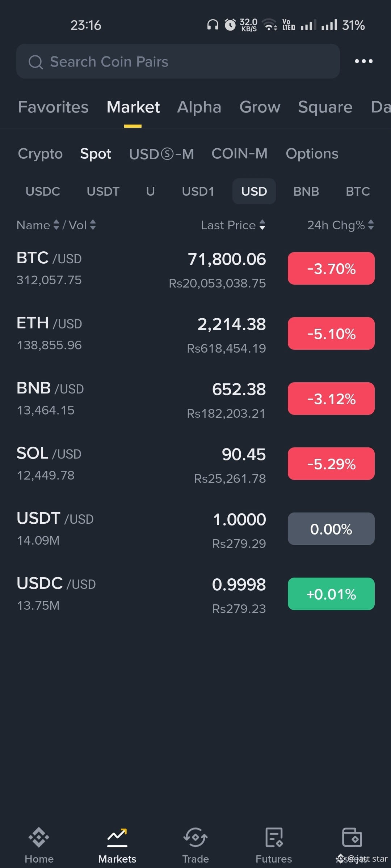This screenshot has width=391, height=868.
Task: Focus the Search Coin Pairs field
Action: pos(178,61)
